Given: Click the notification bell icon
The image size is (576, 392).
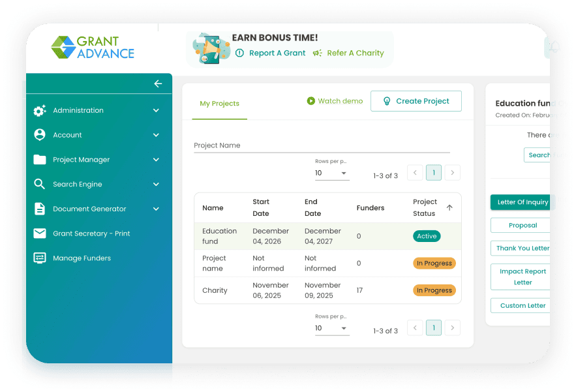Looking at the screenshot, I should coord(554,47).
